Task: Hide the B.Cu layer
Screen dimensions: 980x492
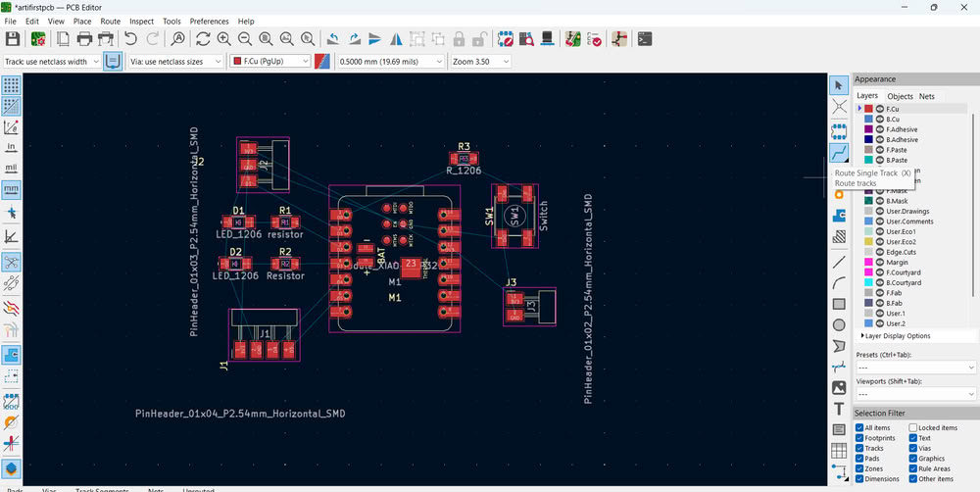Action: (x=879, y=119)
